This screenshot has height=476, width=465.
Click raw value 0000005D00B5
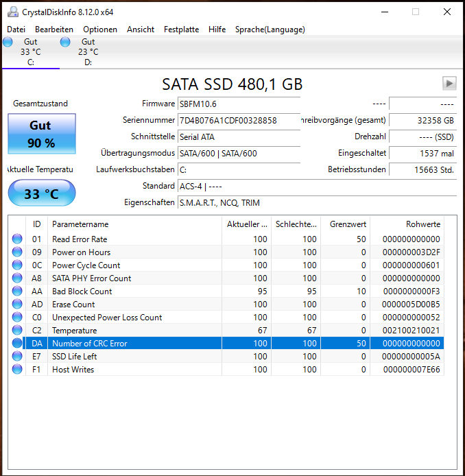point(411,305)
